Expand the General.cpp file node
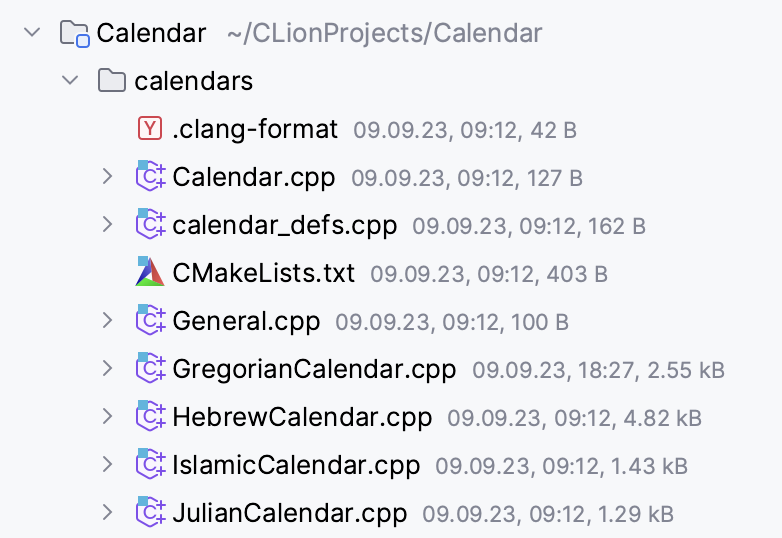The width and height of the screenshot is (782, 538). point(108,321)
